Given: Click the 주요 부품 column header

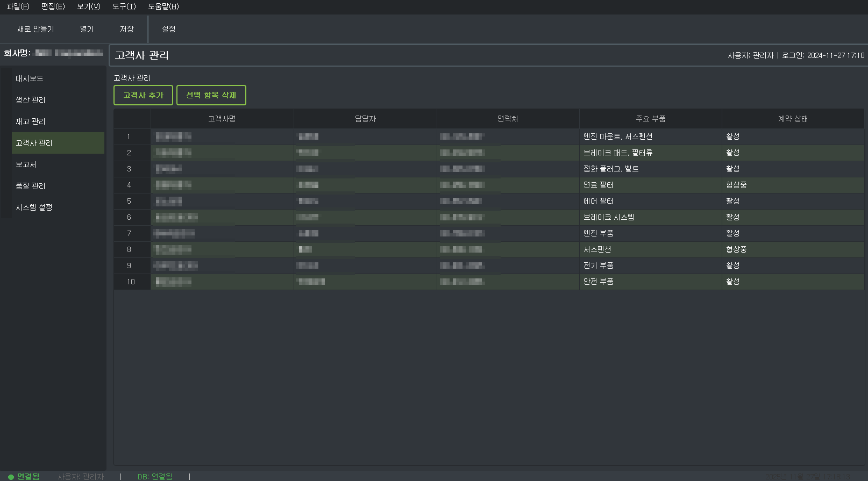Looking at the screenshot, I should (x=650, y=119).
